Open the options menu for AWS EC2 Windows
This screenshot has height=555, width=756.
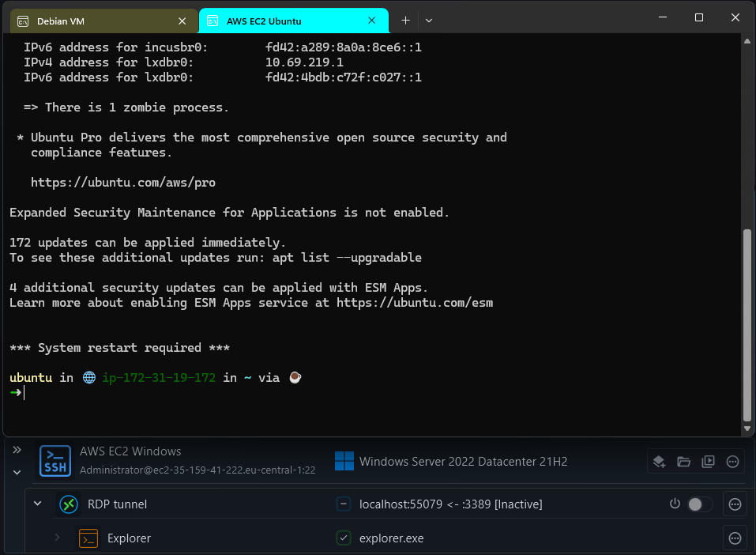(x=732, y=461)
